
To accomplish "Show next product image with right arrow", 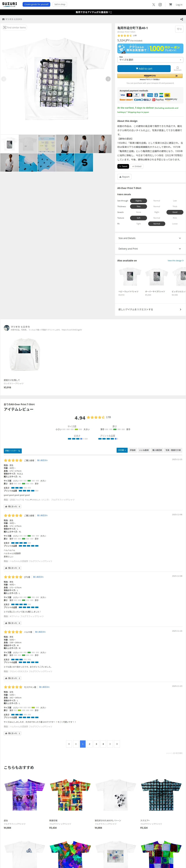I will 108,79.
